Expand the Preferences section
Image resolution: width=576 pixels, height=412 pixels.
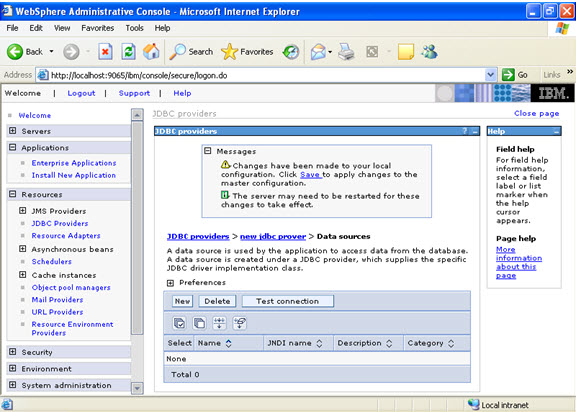tap(170, 283)
